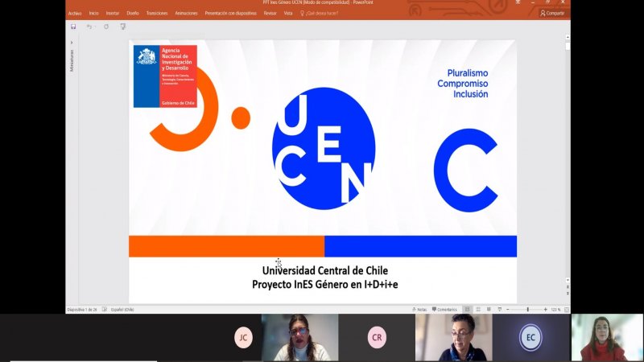This screenshot has width=644, height=362.
Task: Select the EC participant avatar
Action: [530, 337]
